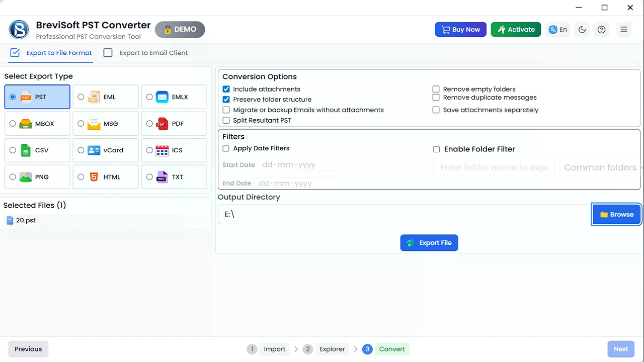Click the folder name input field
Viewport: 644px width, 362px height.
coord(494,167)
